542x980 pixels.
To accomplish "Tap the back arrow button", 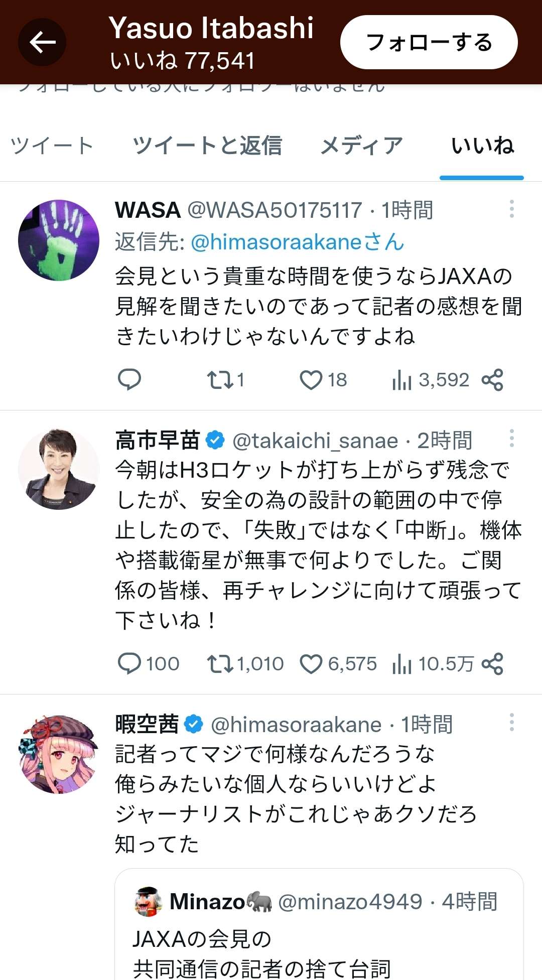I will 42,42.
